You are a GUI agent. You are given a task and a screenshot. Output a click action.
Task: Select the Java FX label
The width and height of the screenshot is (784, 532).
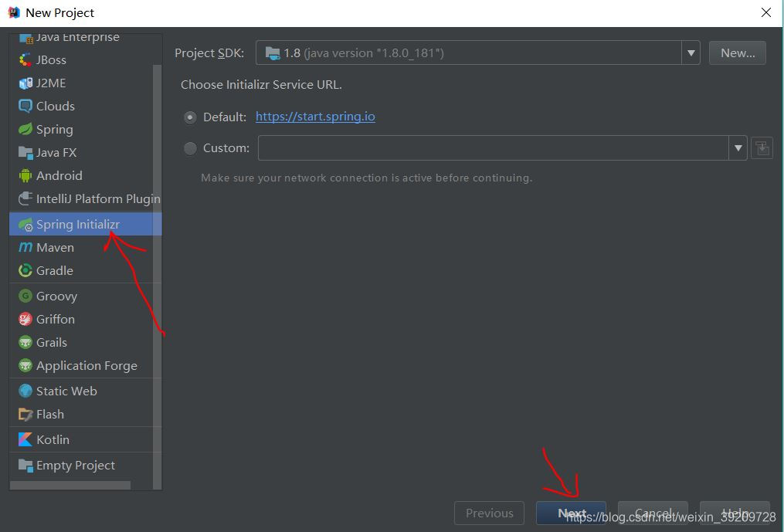click(56, 153)
